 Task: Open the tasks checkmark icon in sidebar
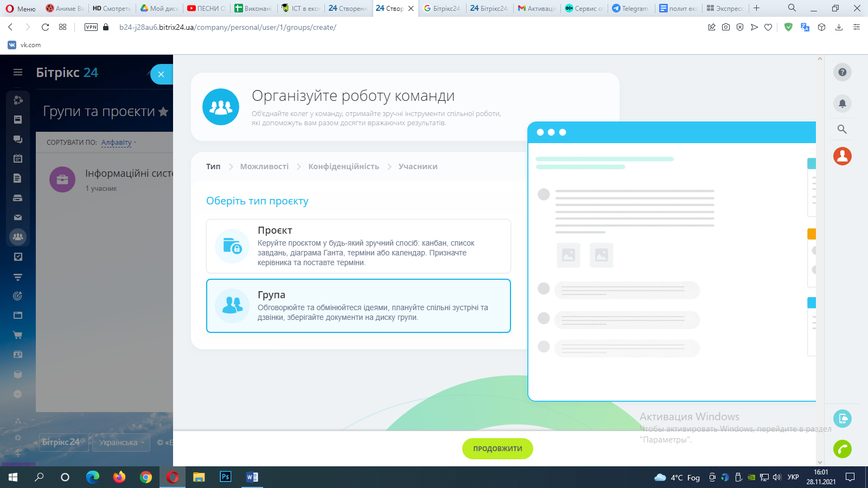tap(18, 256)
